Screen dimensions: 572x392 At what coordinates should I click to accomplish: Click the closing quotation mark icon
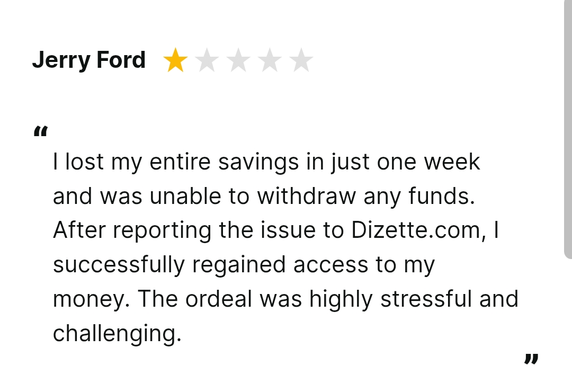click(531, 359)
